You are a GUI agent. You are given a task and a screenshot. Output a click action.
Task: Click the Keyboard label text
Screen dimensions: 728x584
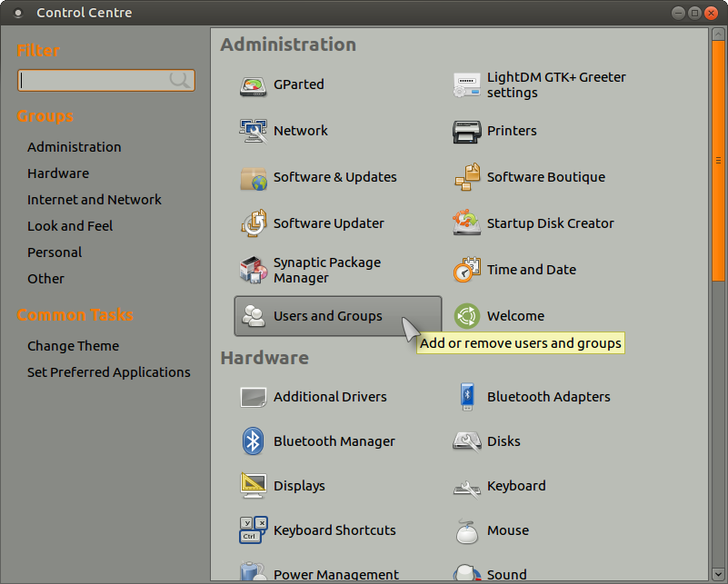[x=516, y=486]
